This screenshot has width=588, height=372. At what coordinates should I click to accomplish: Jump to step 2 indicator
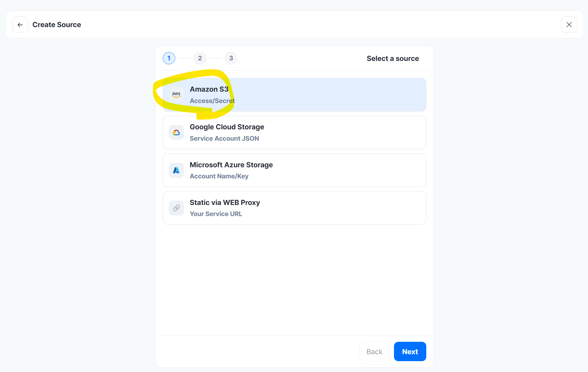[200, 58]
